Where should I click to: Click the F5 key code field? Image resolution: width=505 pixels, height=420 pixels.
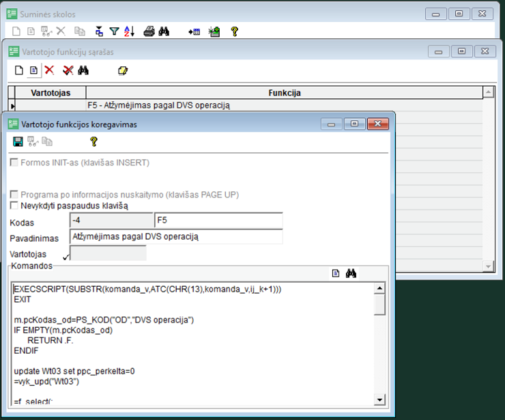[218, 221]
